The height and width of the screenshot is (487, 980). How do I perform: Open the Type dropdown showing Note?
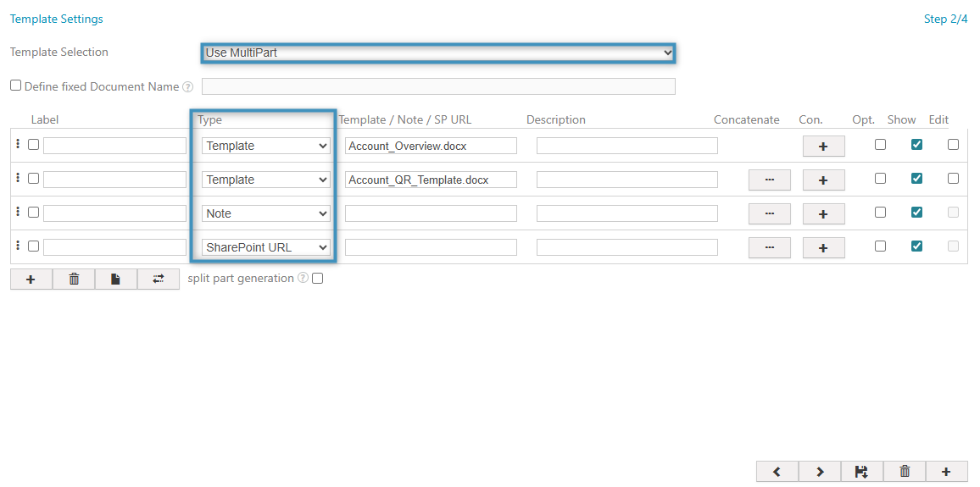[x=266, y=213]
